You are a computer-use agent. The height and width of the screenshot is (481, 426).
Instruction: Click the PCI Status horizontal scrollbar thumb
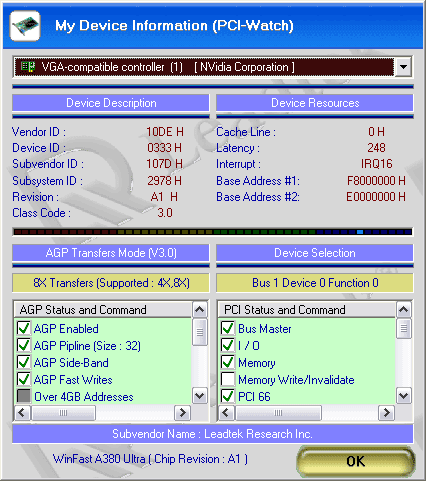pyautogui.click(x=278, y=413)
